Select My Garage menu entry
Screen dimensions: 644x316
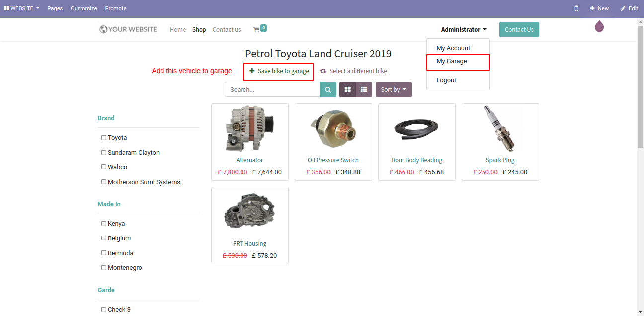coord(458,61)
